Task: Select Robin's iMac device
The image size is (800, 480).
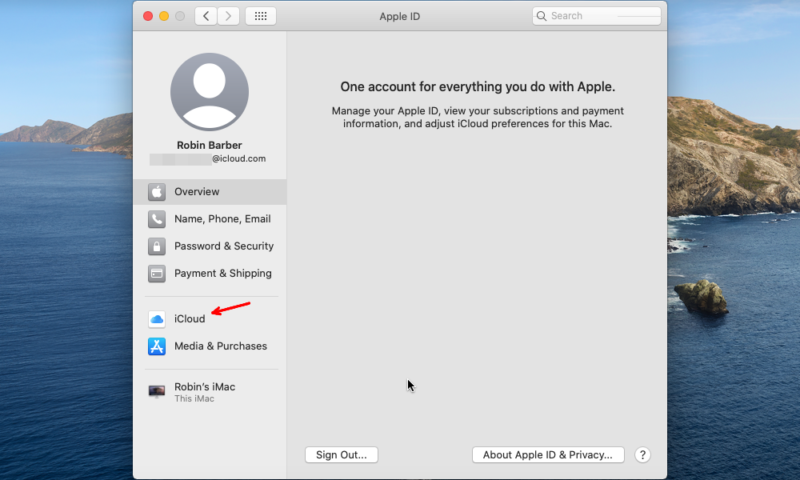Action: tap(205, 387)
